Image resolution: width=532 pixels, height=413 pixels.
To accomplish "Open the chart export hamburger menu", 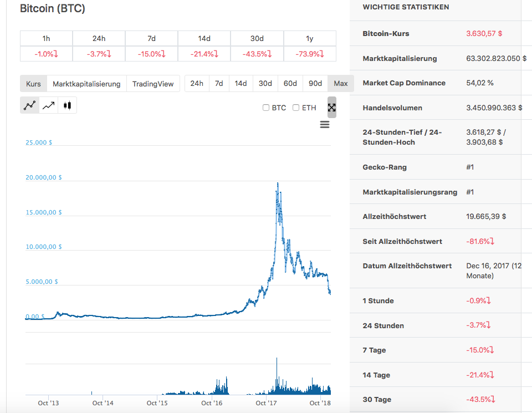I will click(x=324, y=125).
